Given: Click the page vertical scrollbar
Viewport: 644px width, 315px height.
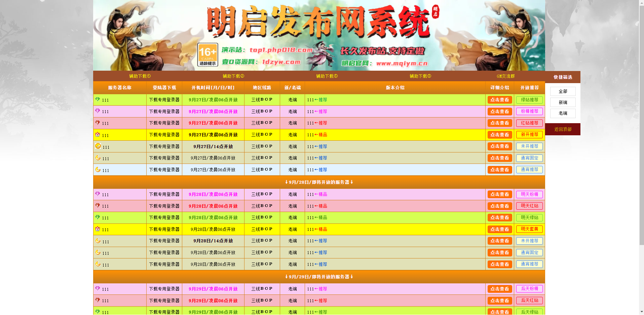Looking at the screenshot, I should tap(641, 125).
